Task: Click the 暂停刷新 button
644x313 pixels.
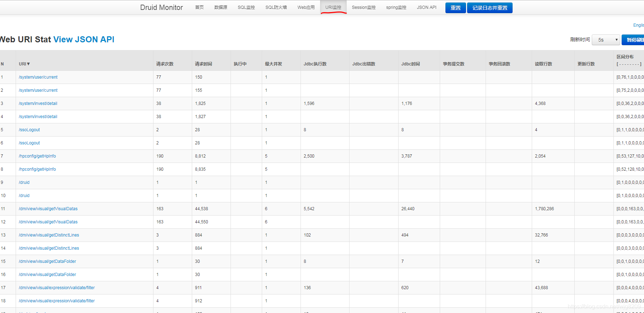Action: (633, 40)
